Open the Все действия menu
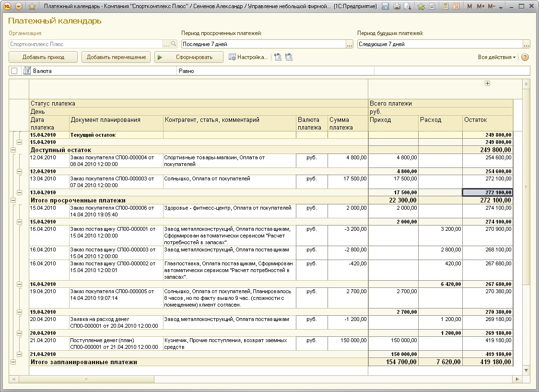Screen dimensions: 539x392 497,57
